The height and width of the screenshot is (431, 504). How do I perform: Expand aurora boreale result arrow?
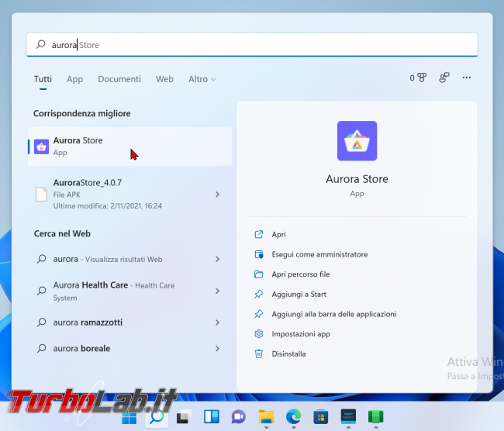click(217, 348)
